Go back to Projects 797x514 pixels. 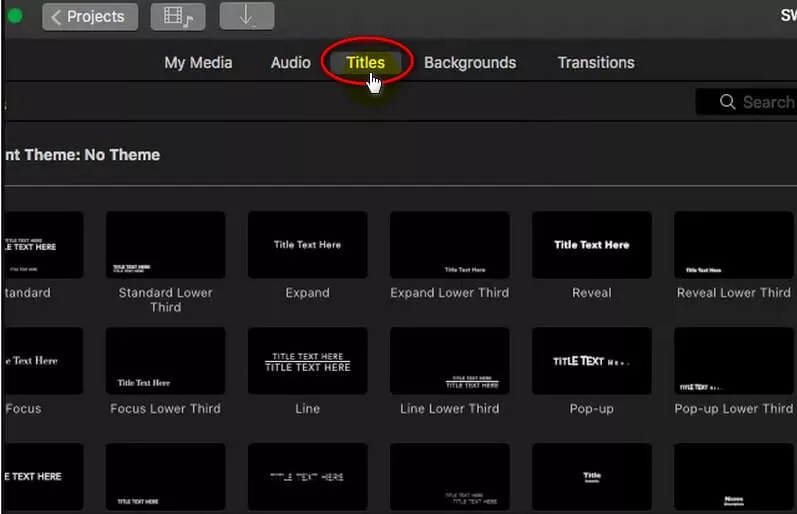(x=90, y=17)
